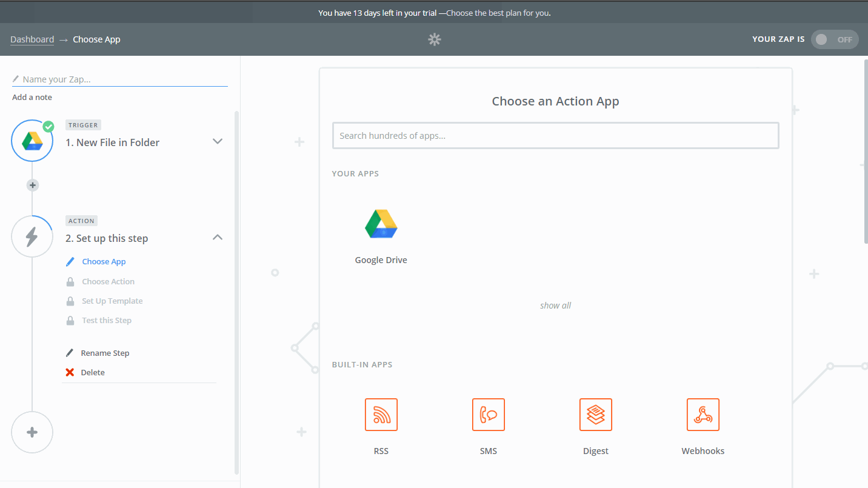The height and width of the screenshot is (488, 868).
Task: Click the Google Drive app label
Action: pos(381,260)
